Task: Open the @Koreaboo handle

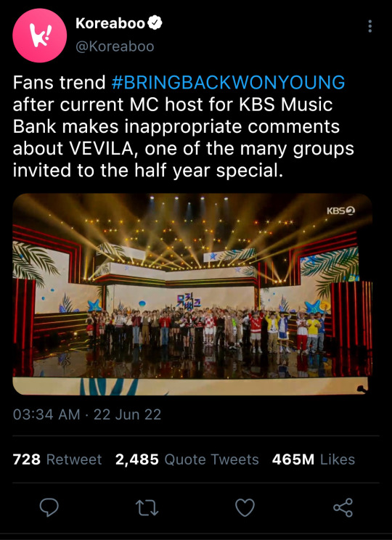Action: pos(115,46)
